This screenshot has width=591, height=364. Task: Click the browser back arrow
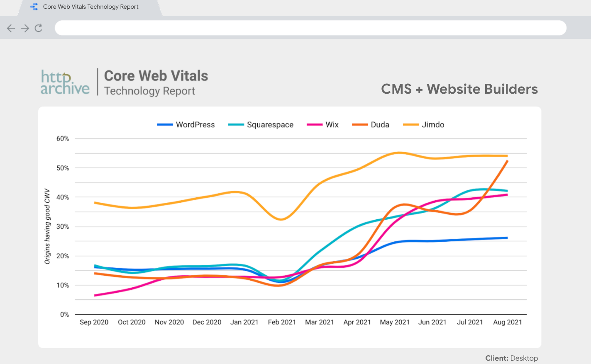click(x=11, y=28)
